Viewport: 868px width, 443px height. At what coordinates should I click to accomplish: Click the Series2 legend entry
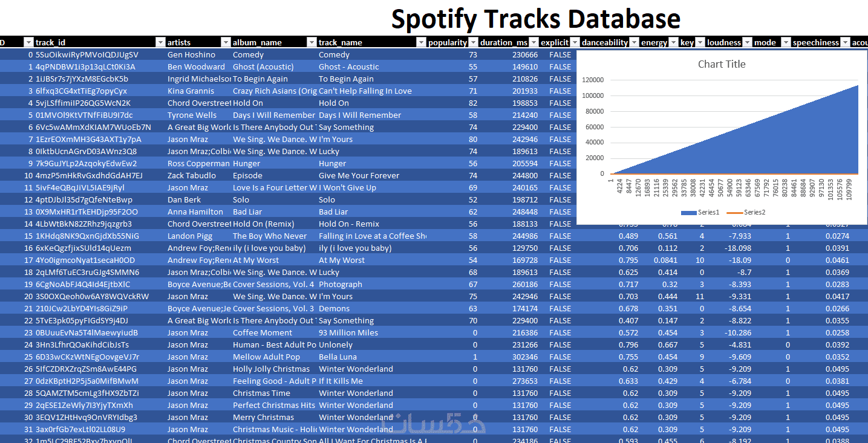coord(750,212)
